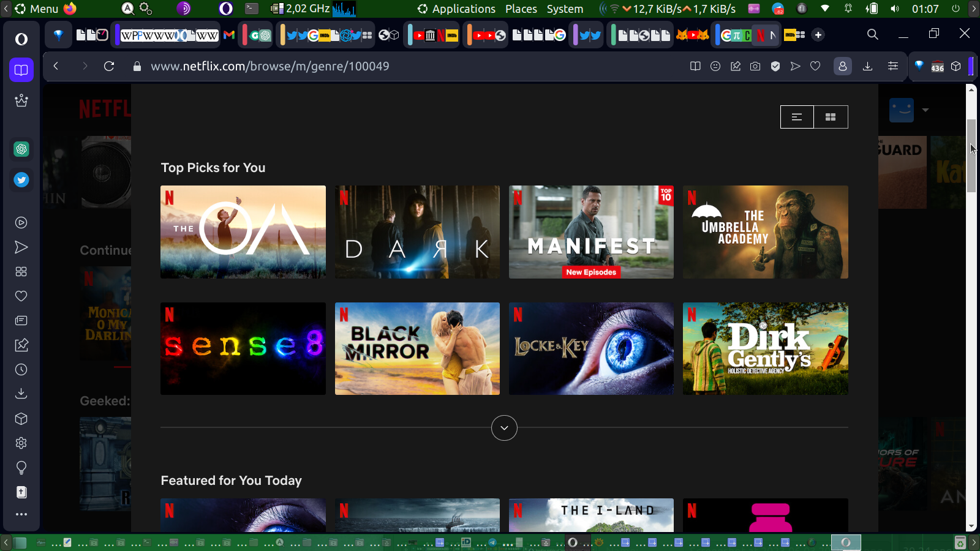Open Speed Dial grid icon in sidebar
980x551 pixels.
coord(21,272)
